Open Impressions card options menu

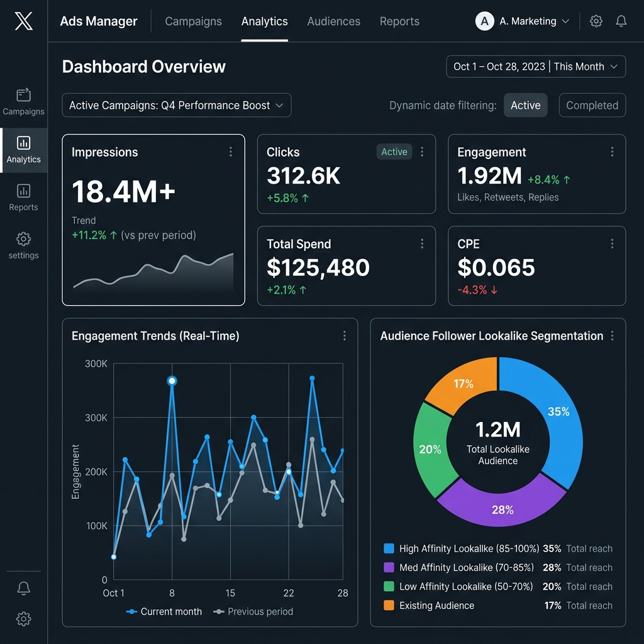pyautogui.click(x=230, y=152)
